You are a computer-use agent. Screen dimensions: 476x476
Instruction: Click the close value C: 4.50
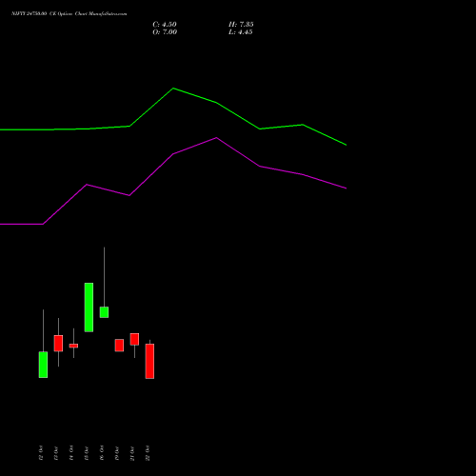(x=165, y=25)
